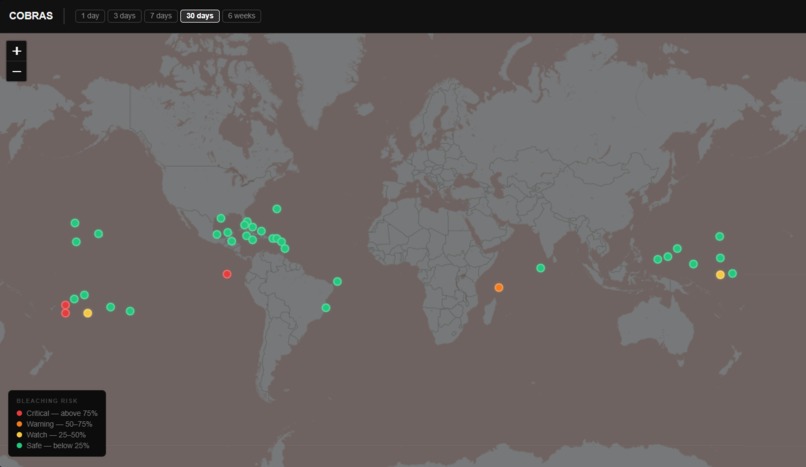The image size is (806, 467).
Task: Open the red critical marker west of Ecuador
Action: point(227,274)
